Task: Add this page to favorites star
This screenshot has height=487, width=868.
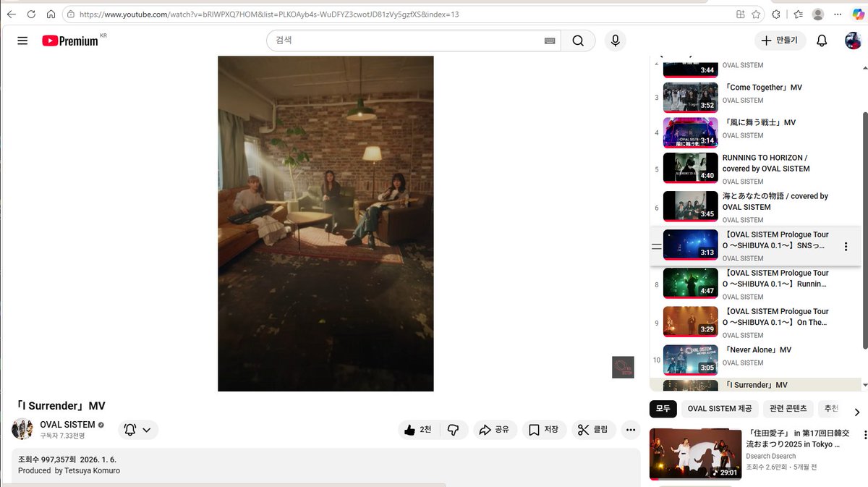Action: (756, 14)
